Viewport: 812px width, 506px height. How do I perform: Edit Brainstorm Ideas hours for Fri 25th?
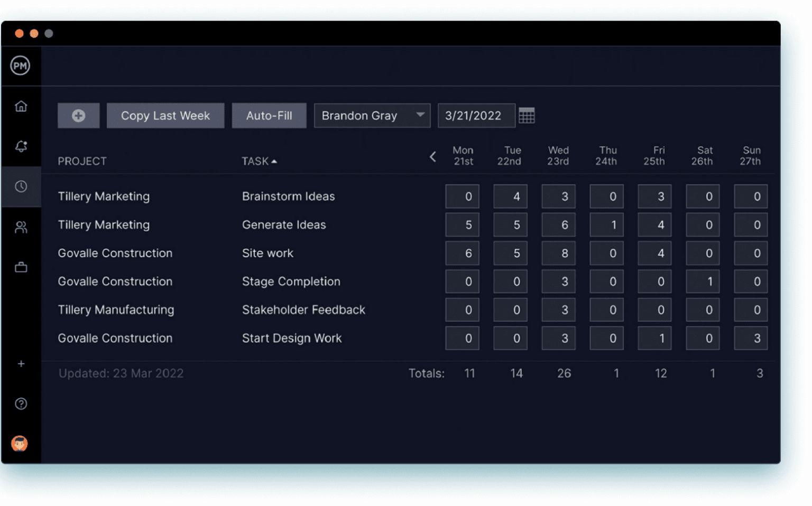click(x=654, y=196)
